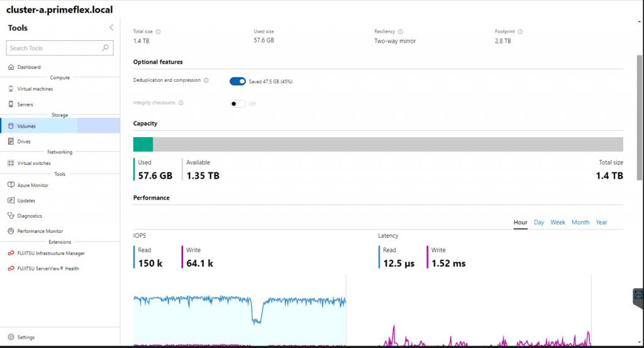Disable Deduplication and compression toggle

(x=237, y=81)
